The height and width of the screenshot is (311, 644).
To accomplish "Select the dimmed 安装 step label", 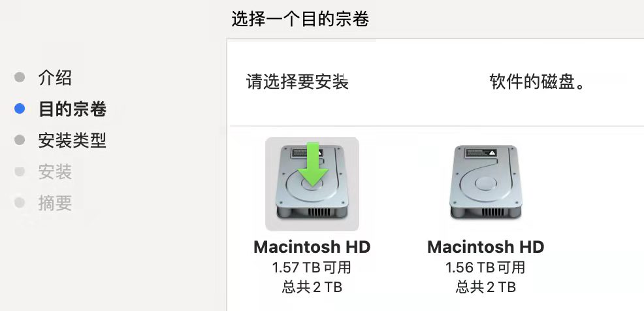I will point(55,171).
